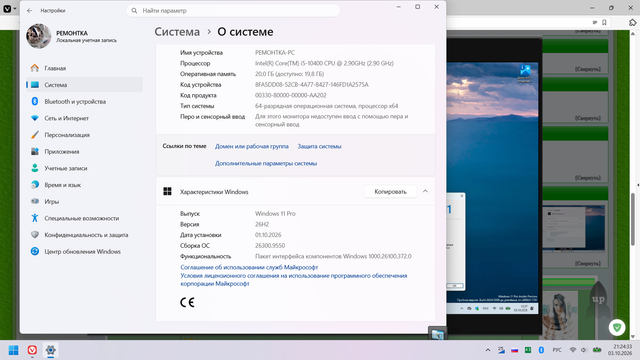Open Время и язык settings

tap(84, 185)
